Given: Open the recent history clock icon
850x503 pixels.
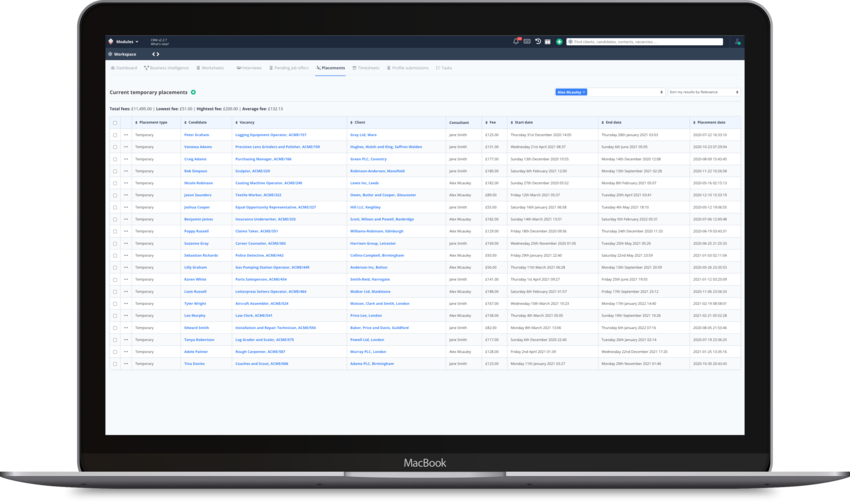Looking at the screenshot, I should [538, 41].
